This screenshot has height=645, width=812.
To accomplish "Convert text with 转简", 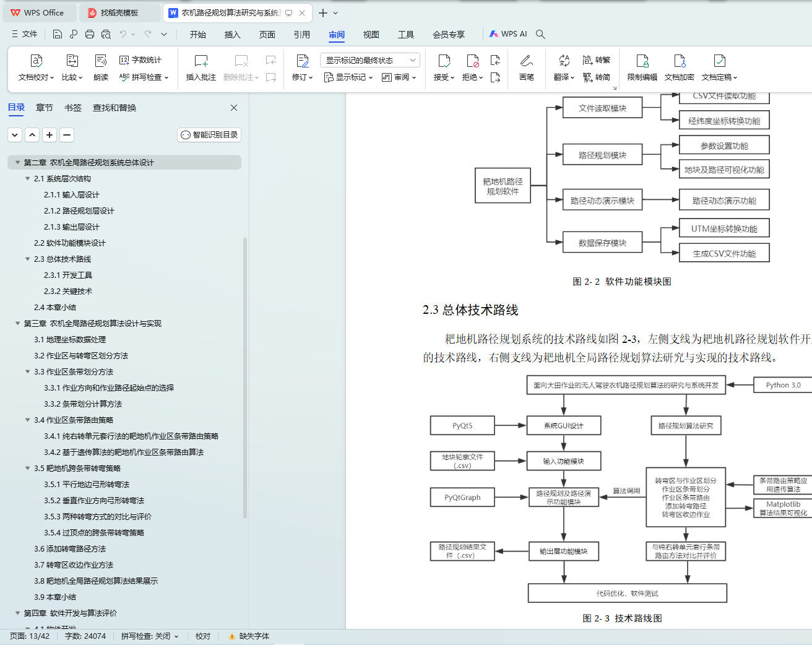I will click(597, 77).
